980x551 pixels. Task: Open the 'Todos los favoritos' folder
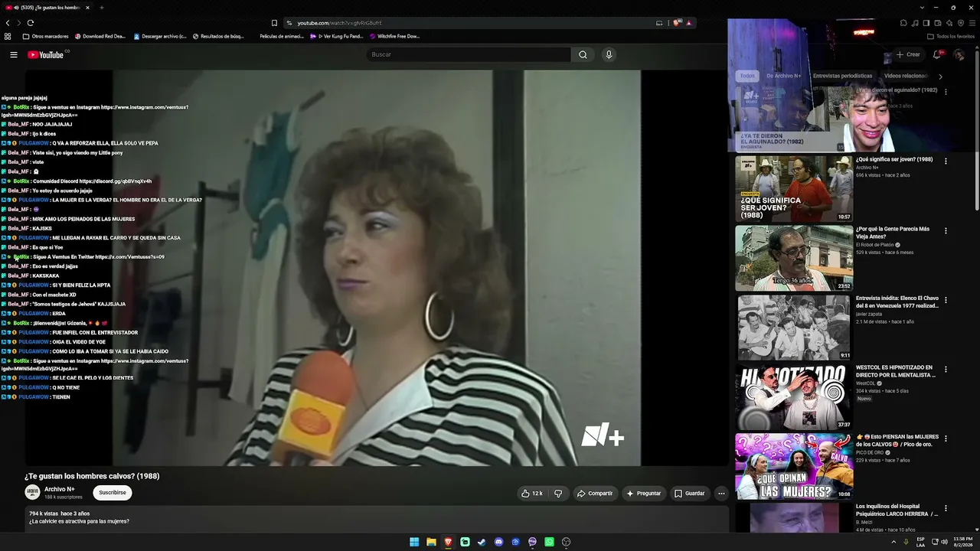[x=951, y=36]
